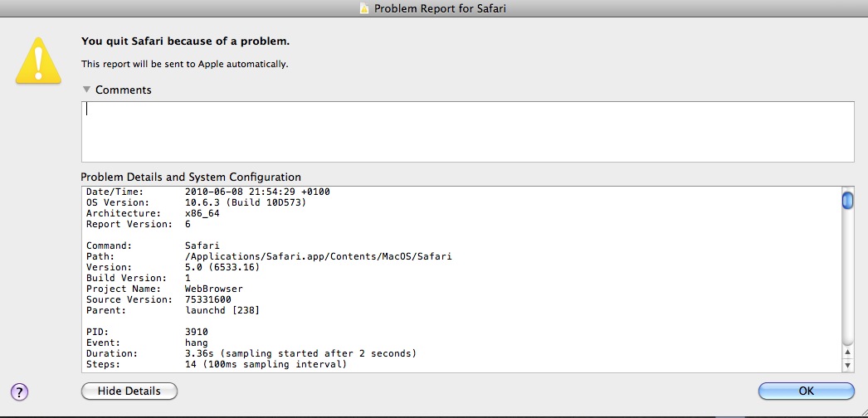The height and width of the screenshot is (418, 868).
Task: Click the Parent launchd [238] line
Action: pos(173,310)
